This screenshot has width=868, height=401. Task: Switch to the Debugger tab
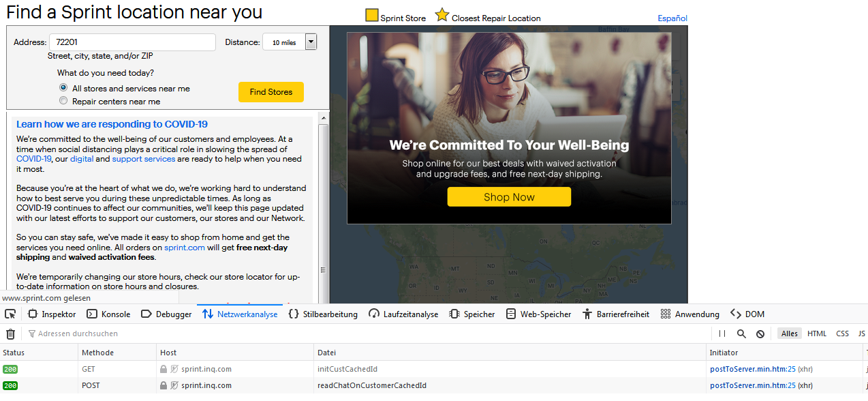point(166,314)
